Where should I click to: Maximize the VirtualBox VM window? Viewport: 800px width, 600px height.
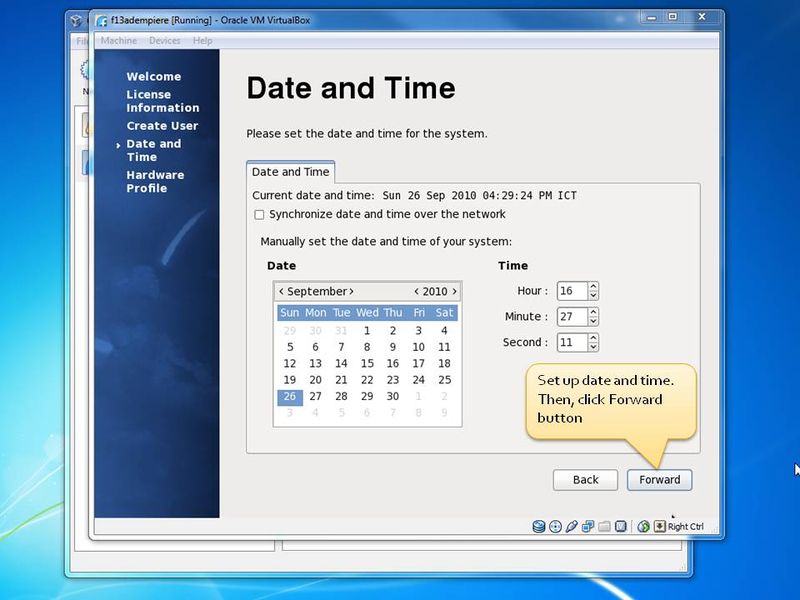pyautogui.click(x=673, y=17)
